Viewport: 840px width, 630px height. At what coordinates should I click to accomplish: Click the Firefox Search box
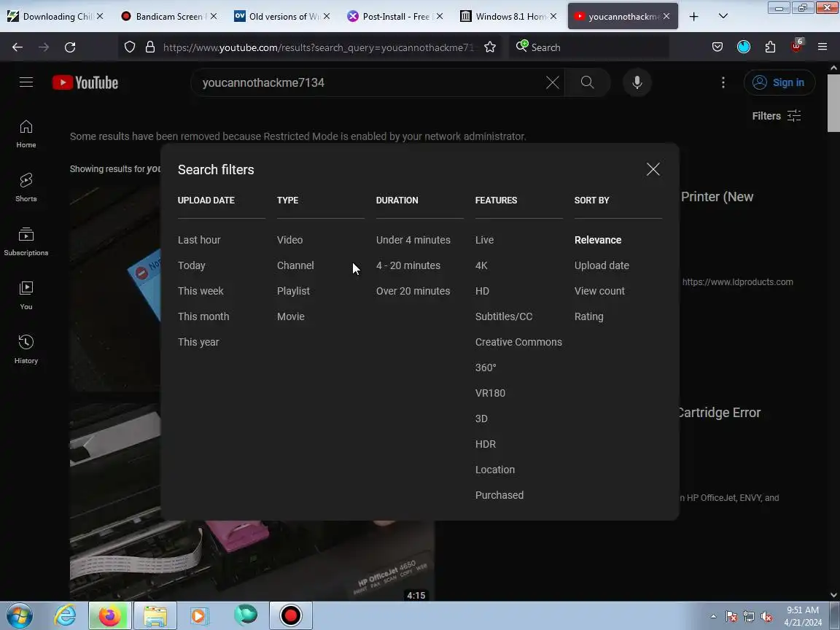589,47
